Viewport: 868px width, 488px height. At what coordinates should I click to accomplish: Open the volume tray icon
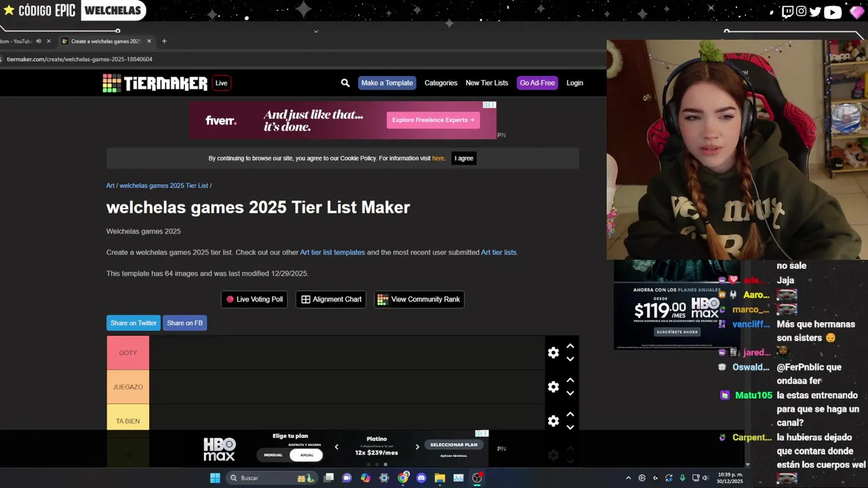(707, 478)
